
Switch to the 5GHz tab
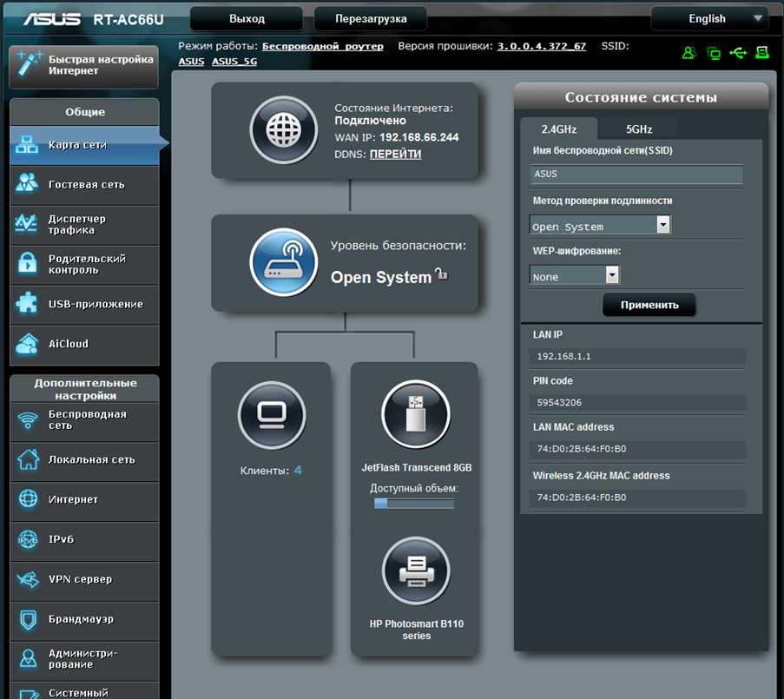[639, 129]
